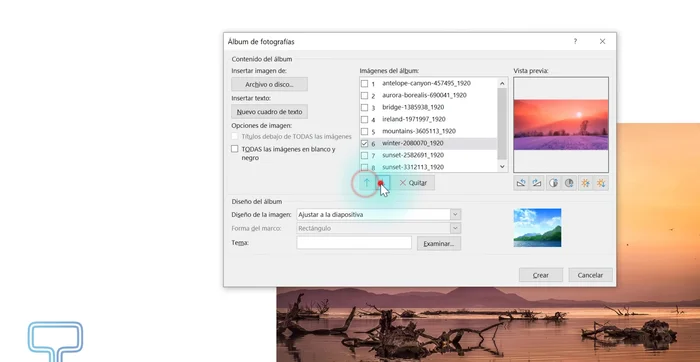
Task: Move selected image up in list
Action: (367, 183)
